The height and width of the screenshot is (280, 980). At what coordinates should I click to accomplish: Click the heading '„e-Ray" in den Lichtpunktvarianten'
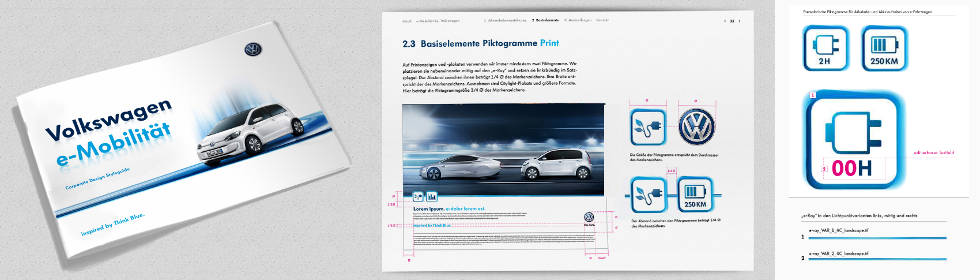click(x=859, y=215)
